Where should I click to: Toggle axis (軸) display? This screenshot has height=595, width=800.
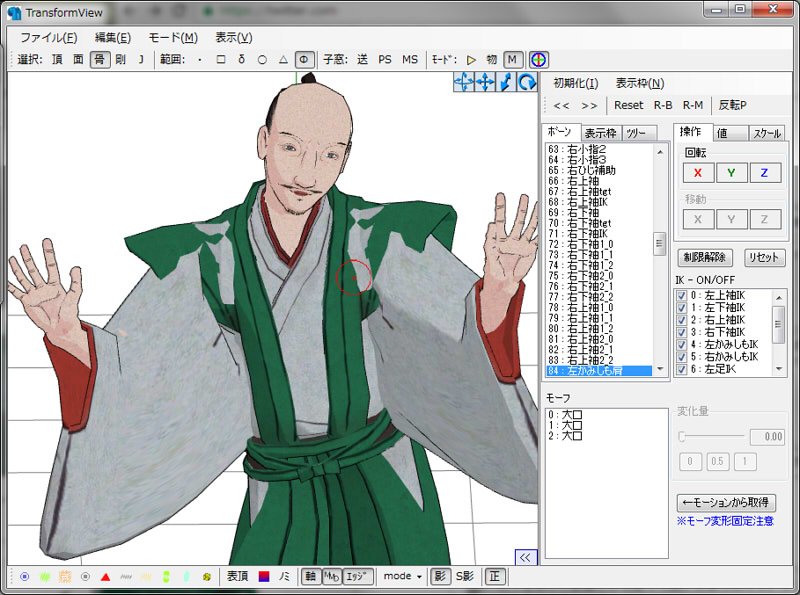coord(310,577)
